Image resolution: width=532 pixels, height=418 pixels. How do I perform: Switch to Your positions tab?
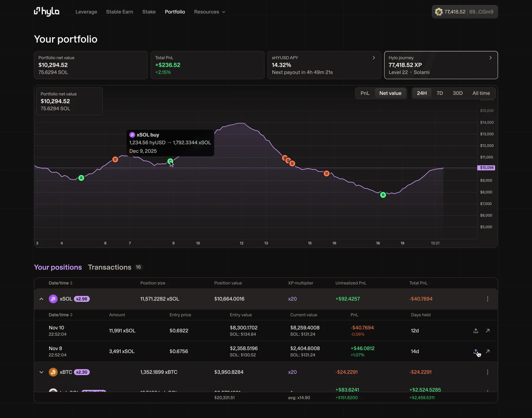pyautogui.click(x=58, y=267)
